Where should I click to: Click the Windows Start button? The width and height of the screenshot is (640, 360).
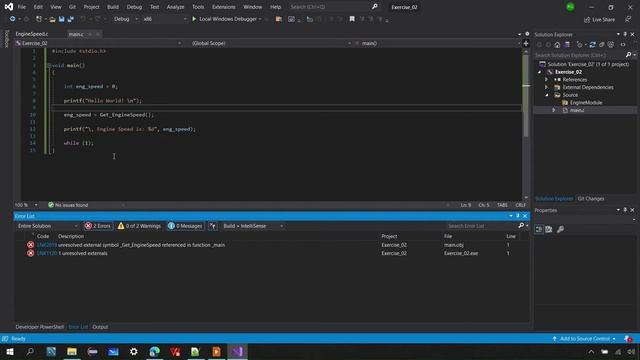pos(10,351)
